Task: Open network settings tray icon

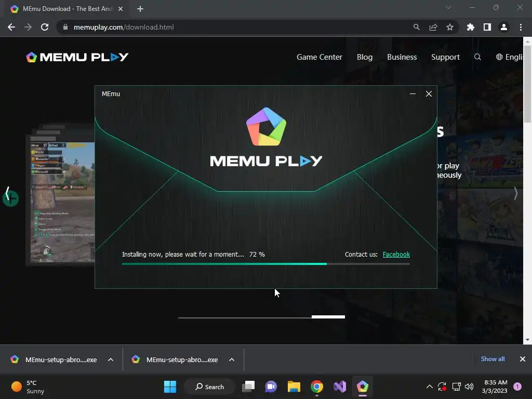Action: 456,387
